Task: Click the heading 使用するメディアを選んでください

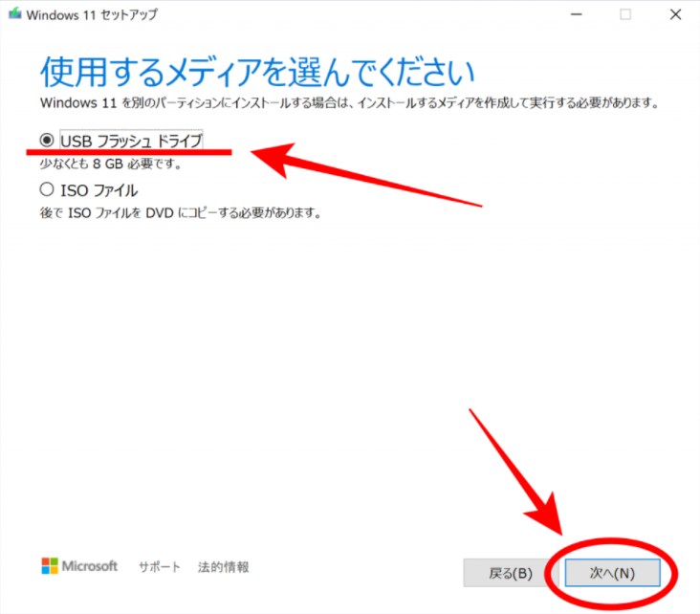Action: (x=257, y=72)
